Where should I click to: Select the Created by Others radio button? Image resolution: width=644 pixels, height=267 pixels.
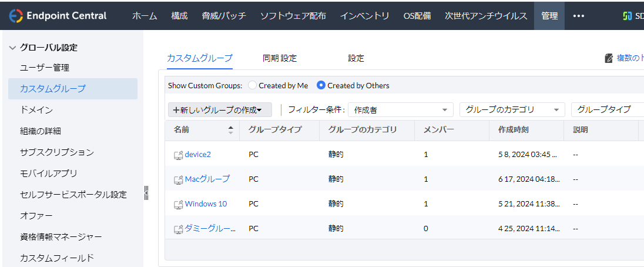[x=321, y=85]
